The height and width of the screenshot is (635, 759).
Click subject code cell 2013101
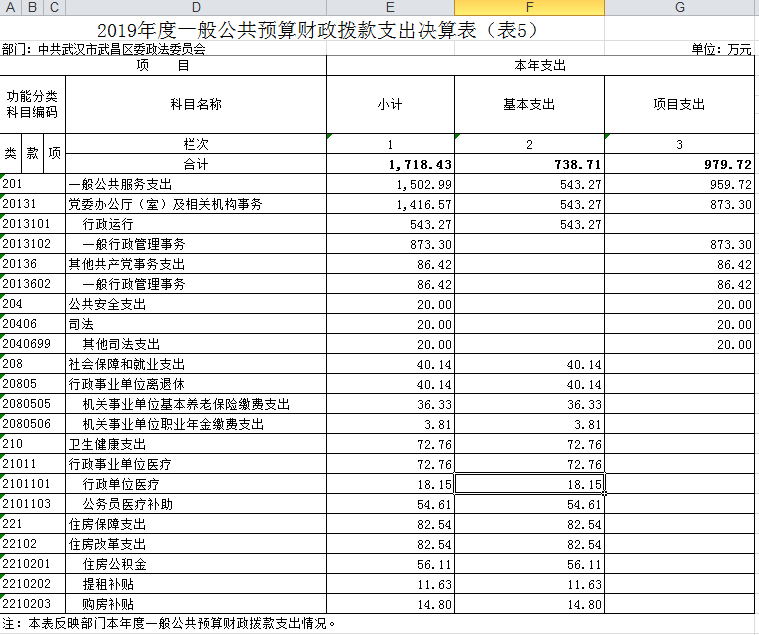pos(32,224)
